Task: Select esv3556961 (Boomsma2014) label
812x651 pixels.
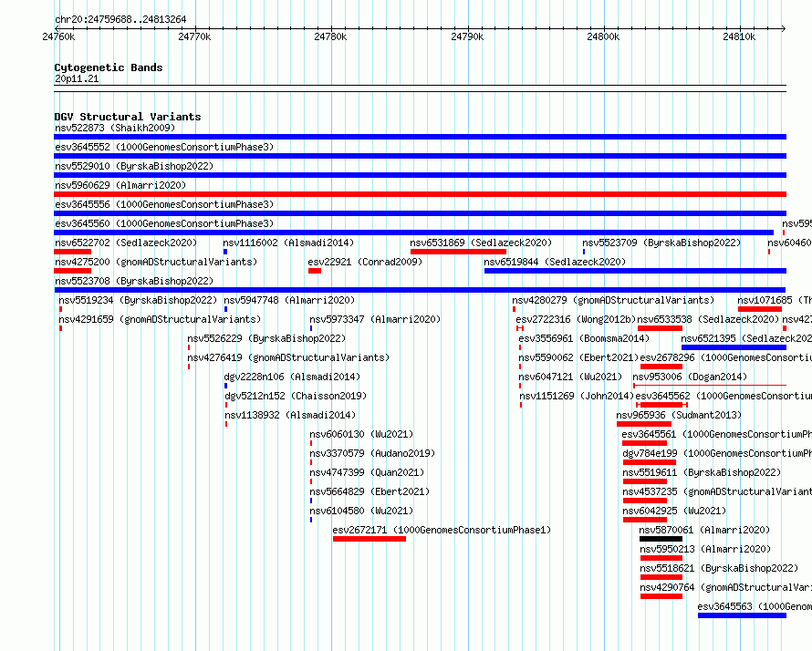Action: click(584, 338)
